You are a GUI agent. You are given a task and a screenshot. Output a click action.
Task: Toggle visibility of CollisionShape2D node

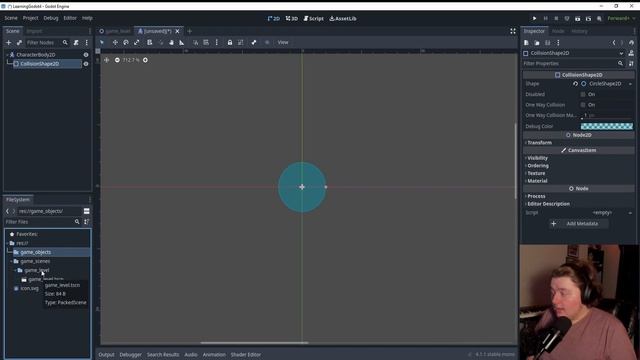tap(86, 64)
